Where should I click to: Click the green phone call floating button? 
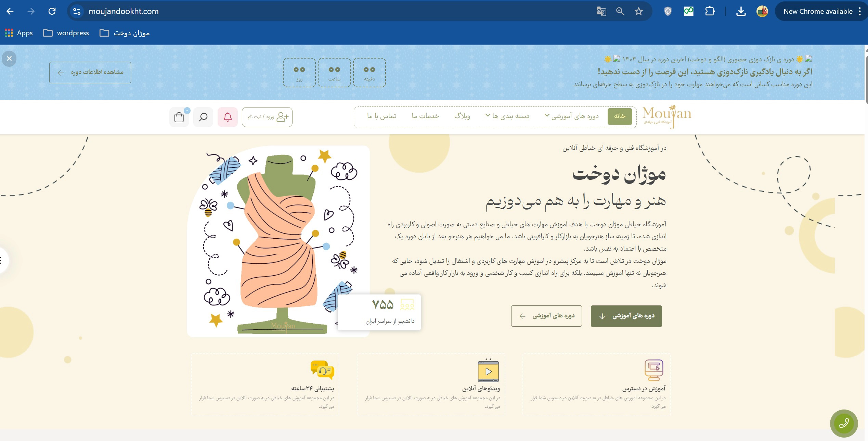click(844, 423)
